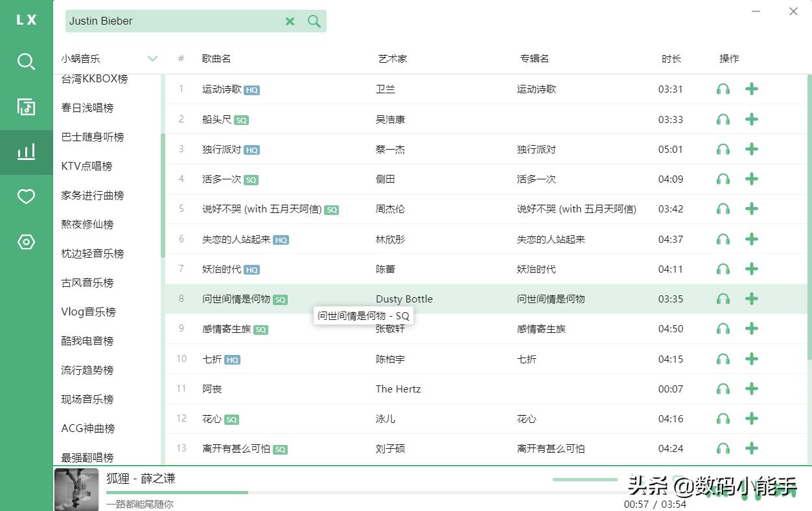Open My Collection with the heart icon
Image resolution: width=812 pixels, height=511 pixels.
point(26,198)
